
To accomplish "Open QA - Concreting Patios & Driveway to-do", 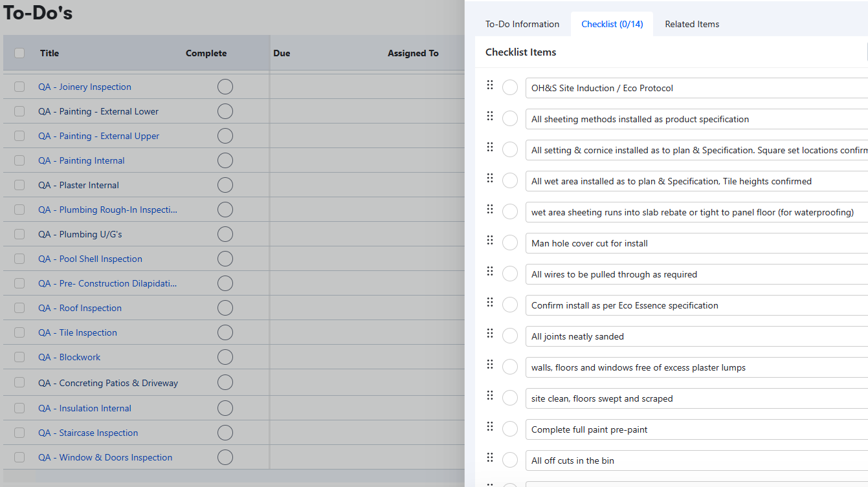I will click(108, 383).
